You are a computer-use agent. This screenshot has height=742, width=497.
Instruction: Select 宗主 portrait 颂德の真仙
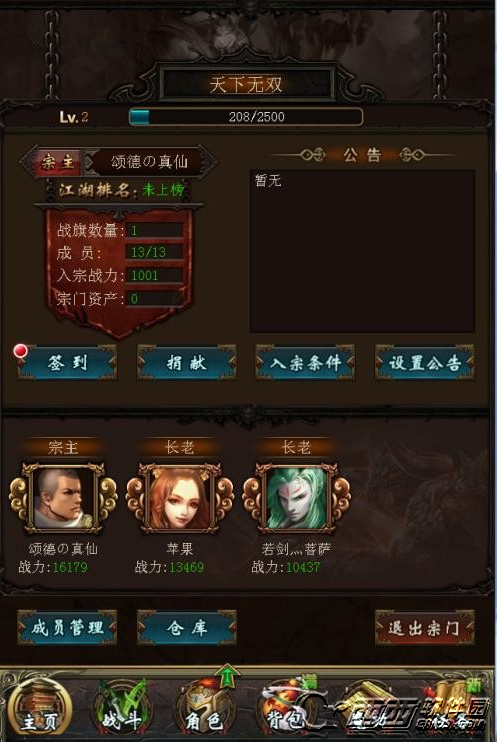[63, 498]
